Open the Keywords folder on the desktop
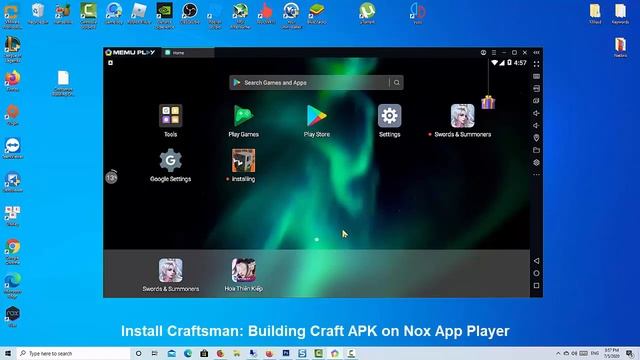 pos(620,13)
